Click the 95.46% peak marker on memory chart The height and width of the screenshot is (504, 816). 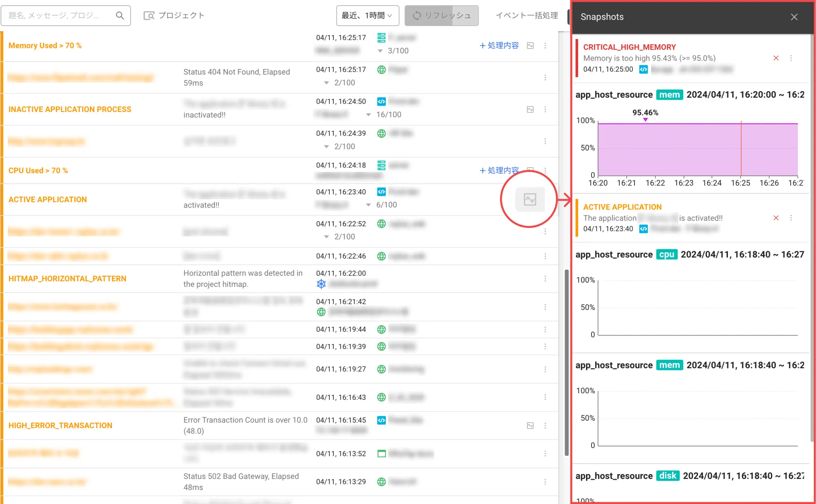645,119
